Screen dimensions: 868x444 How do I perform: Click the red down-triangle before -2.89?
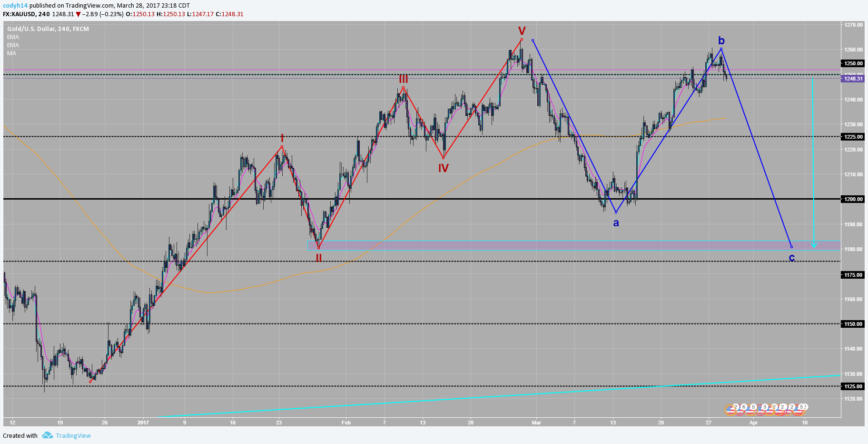pos(78,14)
